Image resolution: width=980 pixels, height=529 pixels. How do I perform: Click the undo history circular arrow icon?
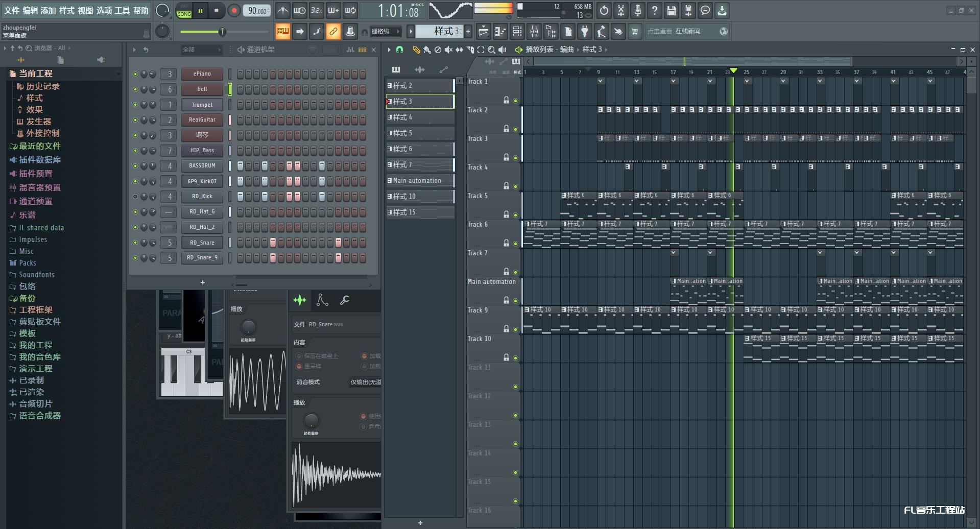coord(604,10)
